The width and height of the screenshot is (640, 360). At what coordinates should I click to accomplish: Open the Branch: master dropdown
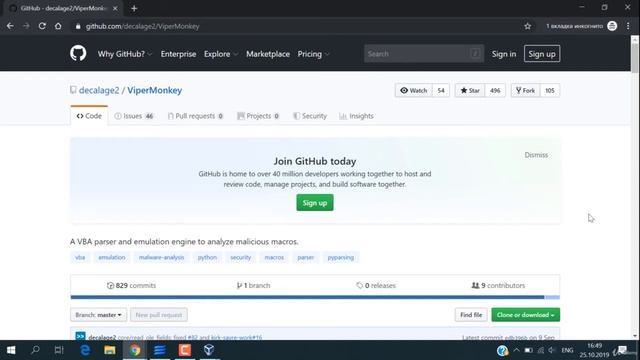[98, 315]
